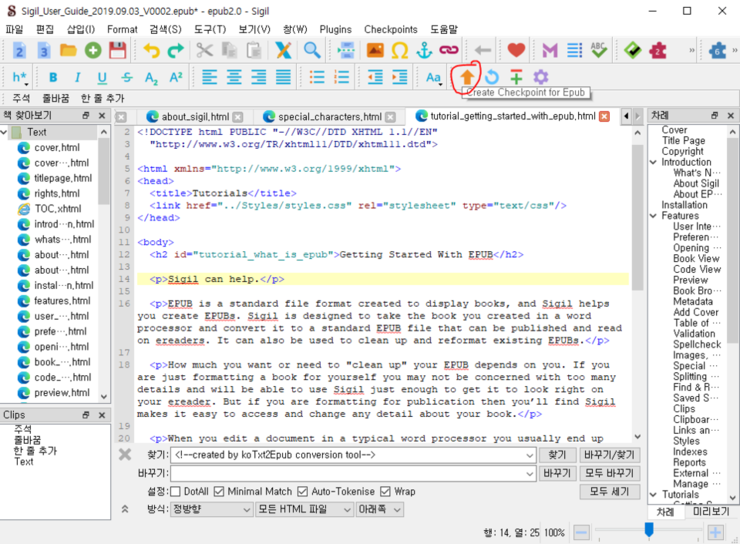Click the purple gear Checkpoints settings icon
The image size is (740, 544).
point(541,77)
